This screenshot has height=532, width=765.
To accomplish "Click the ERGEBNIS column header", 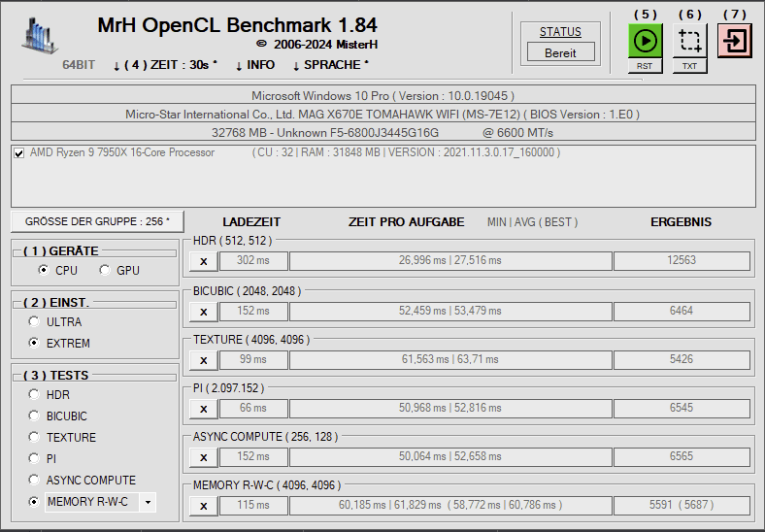I will 681,222.
